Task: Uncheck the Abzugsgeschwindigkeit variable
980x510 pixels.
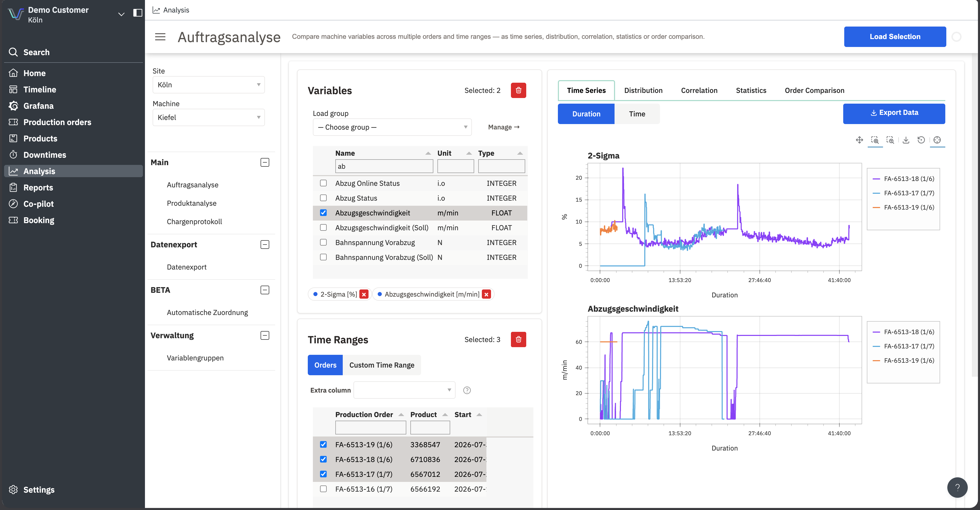Action: point(323,213)
